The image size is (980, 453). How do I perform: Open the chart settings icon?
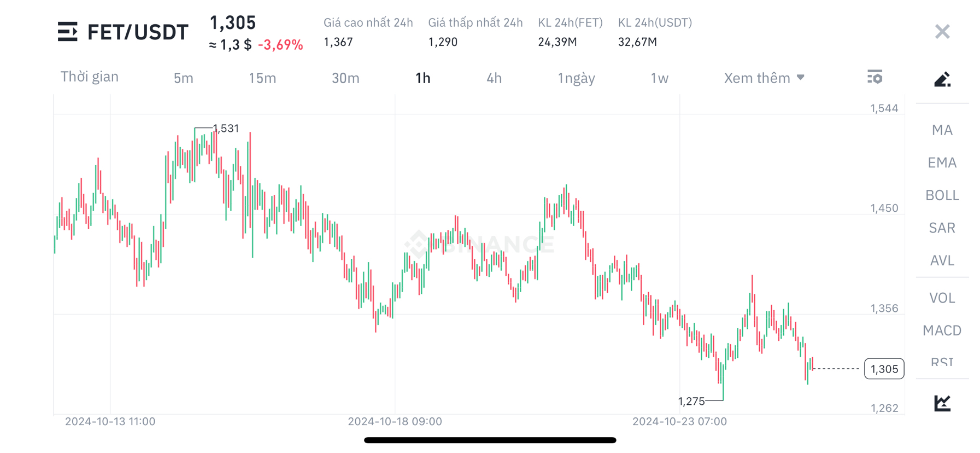click(x=875, y=77)
